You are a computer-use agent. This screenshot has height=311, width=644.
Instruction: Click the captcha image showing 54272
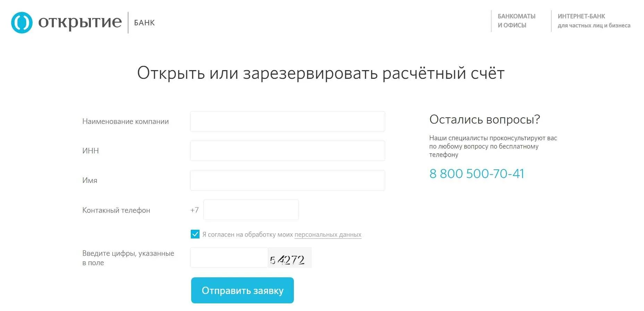coord(290,258)
